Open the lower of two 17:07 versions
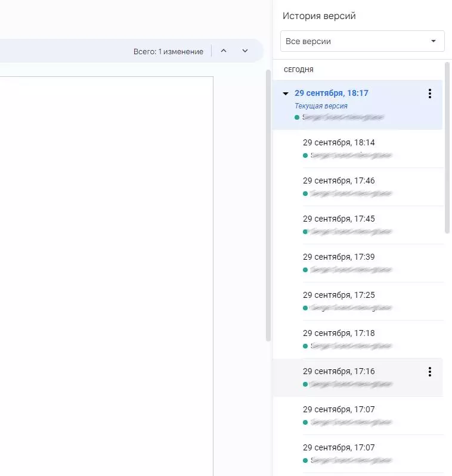This screenshot has width=452, height=476. 339,448
